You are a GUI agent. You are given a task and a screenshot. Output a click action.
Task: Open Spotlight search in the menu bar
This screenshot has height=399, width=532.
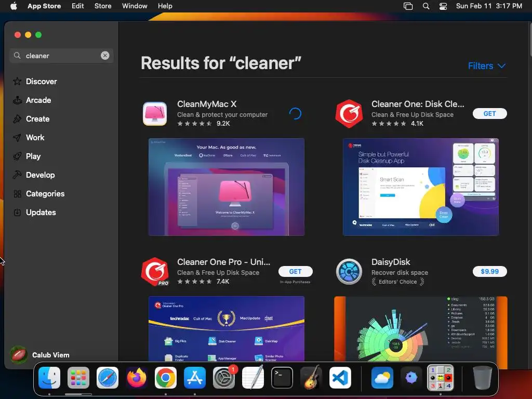[426, 6]
